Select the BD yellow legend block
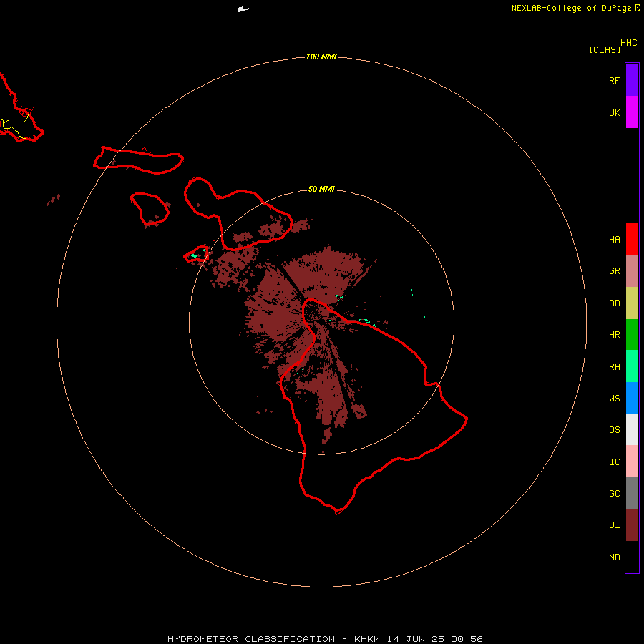 (x=632, y=303)
